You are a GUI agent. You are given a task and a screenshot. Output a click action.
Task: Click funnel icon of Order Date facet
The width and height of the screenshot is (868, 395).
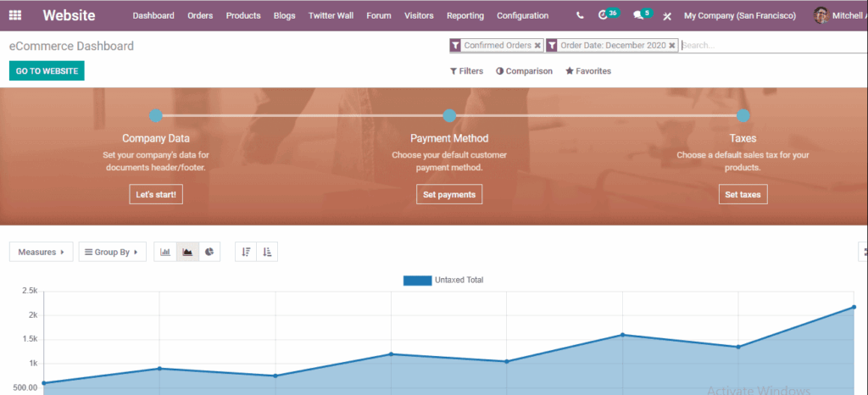pyautogui.click(x=551, y=46)
